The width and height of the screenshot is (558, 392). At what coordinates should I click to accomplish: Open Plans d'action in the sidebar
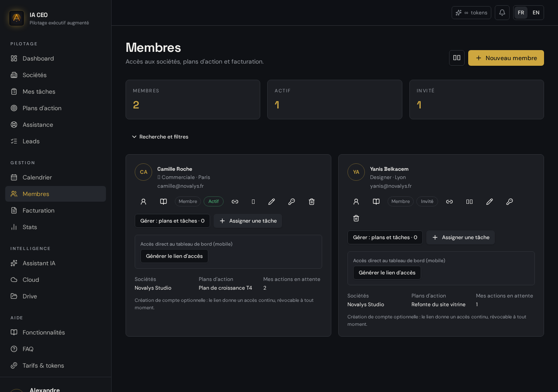(x=55, y=108)
